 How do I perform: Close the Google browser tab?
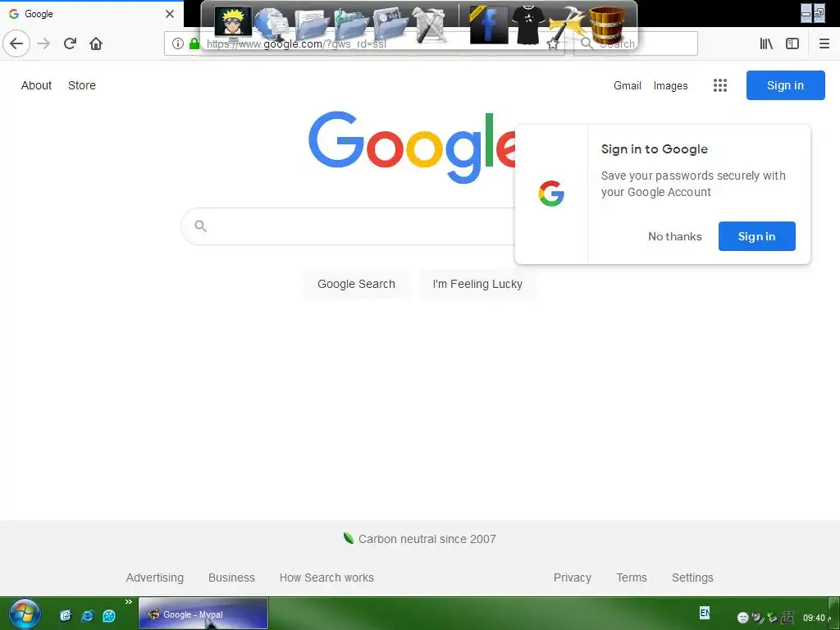tap(170, 14)
